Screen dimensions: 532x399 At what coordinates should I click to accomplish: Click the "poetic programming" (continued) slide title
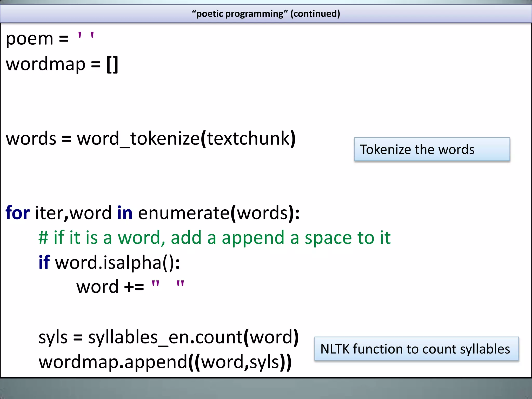click(266, 14)
